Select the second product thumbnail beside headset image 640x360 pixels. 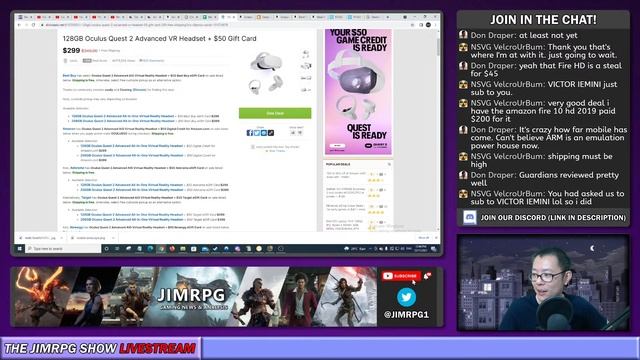click(x=306, y=66)
